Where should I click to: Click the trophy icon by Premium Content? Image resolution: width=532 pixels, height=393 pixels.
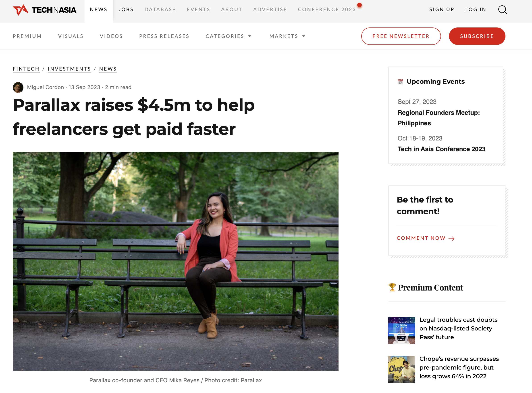point(392,287)
